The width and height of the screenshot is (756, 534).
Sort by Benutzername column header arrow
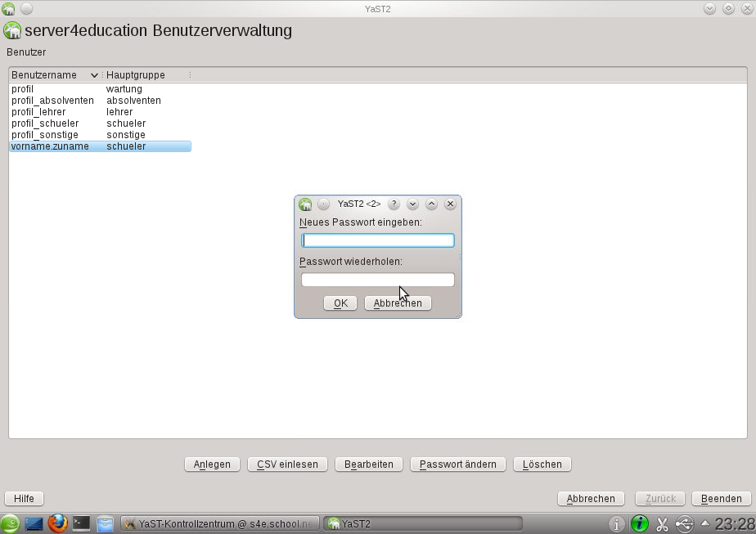(95, 75)
